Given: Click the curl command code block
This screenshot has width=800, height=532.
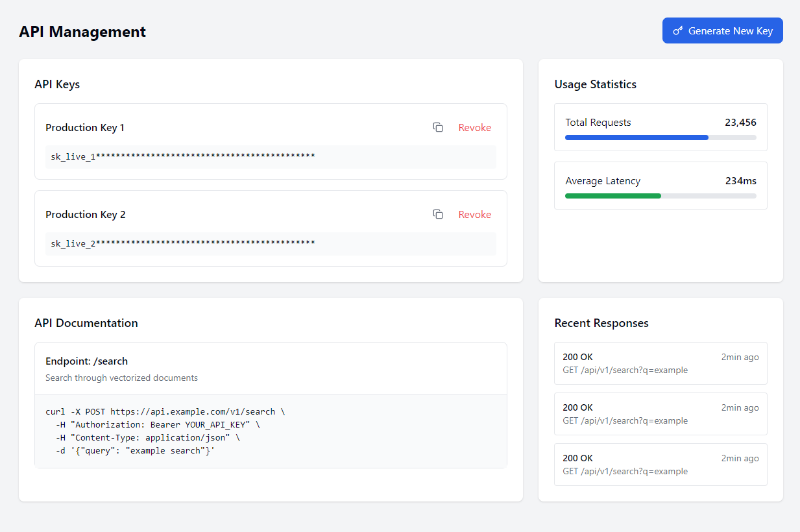Looking at the screenshot, I should [271, 431].
